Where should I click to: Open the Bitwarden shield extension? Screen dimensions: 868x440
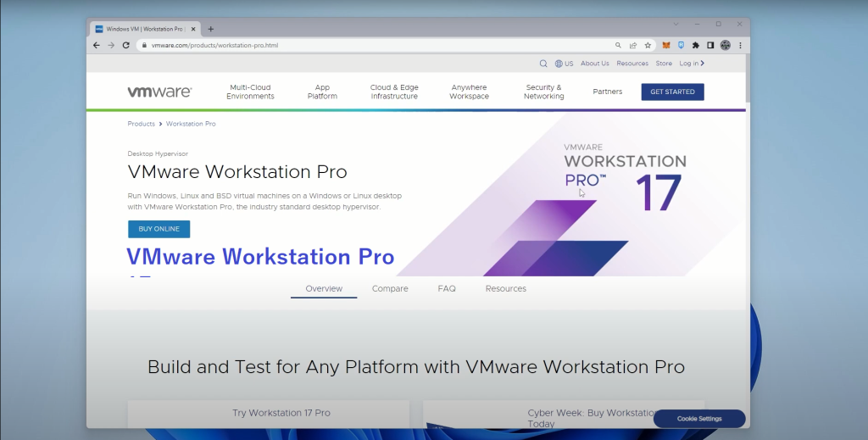(x=681, y=46)
